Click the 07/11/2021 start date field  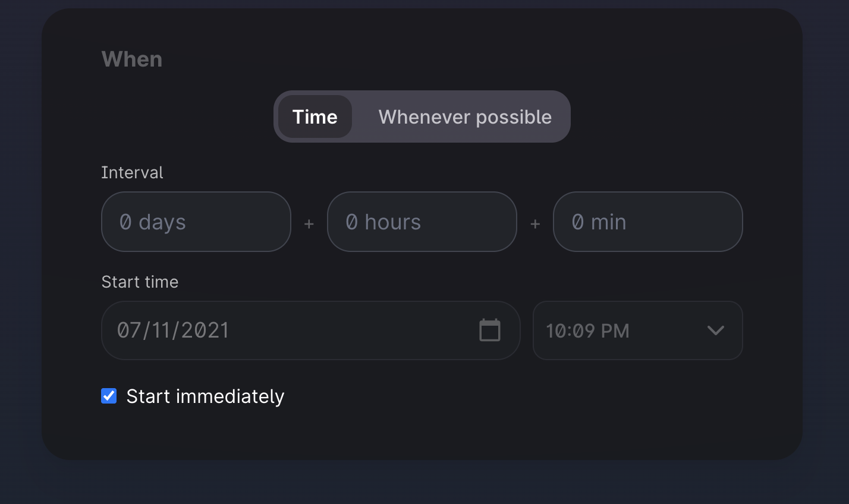point(311,330)
